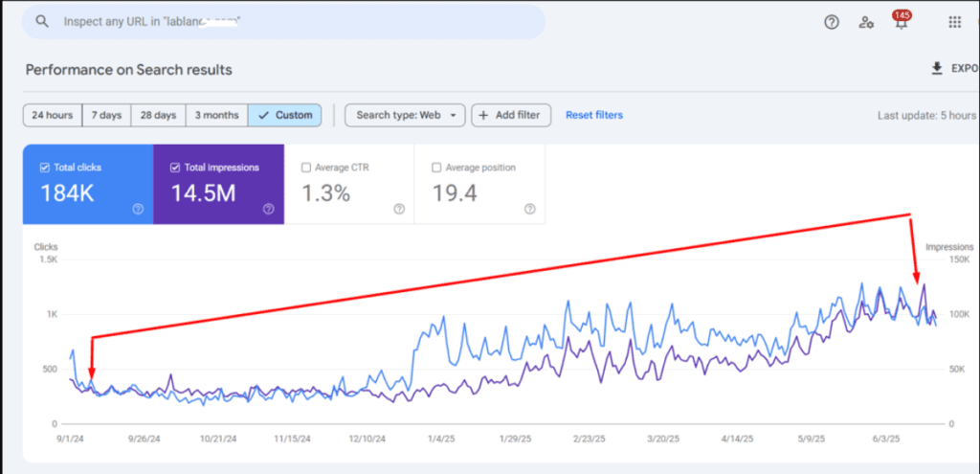Screen dimensions: 980x474
Task: Switch to the 3 months range
Action: pyautogui.click(x=216, y=115)
